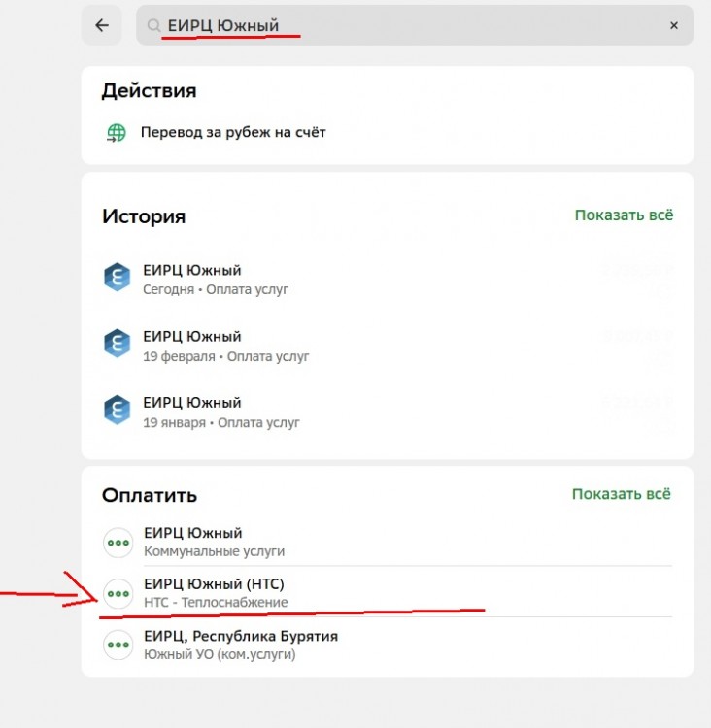Click the three-dots icon for ЕИРЦ, Республика Бурятия
Image resolution: width=711 pixels, height=728 pixels.
(118, 645)
